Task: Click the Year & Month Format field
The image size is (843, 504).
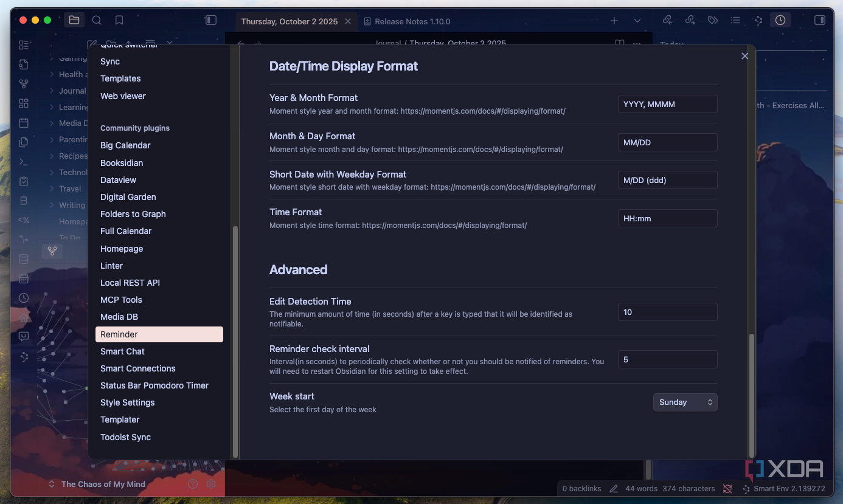Action: tap(668, 104)
